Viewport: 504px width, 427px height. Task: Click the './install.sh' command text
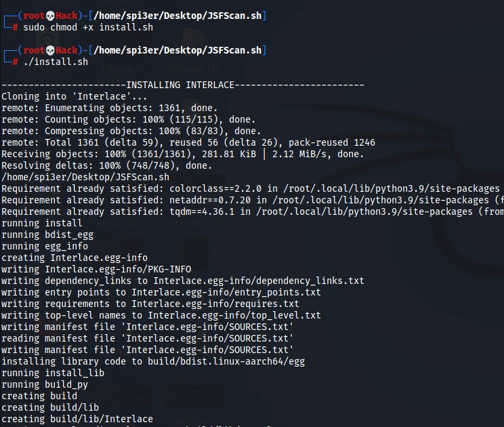point(56,62)
